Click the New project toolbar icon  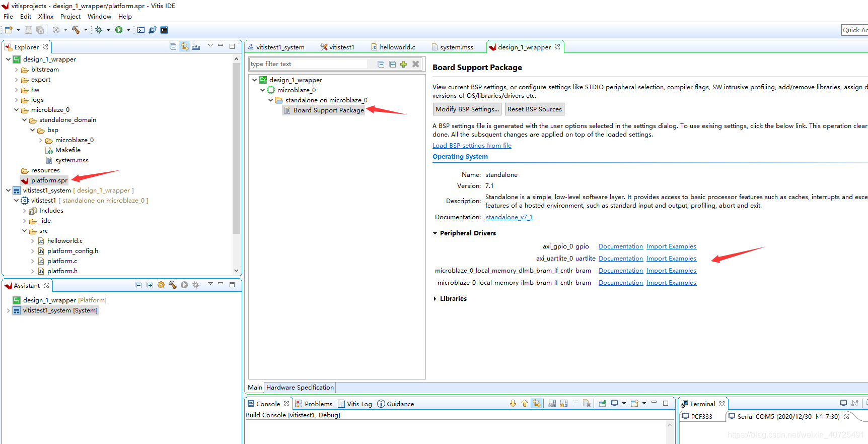(x=9, y=30)
